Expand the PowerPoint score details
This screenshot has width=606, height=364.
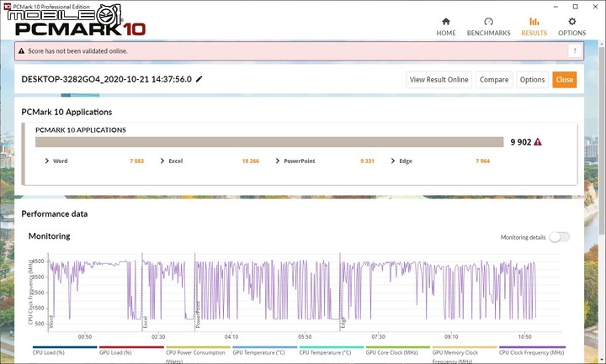[278, 161]
